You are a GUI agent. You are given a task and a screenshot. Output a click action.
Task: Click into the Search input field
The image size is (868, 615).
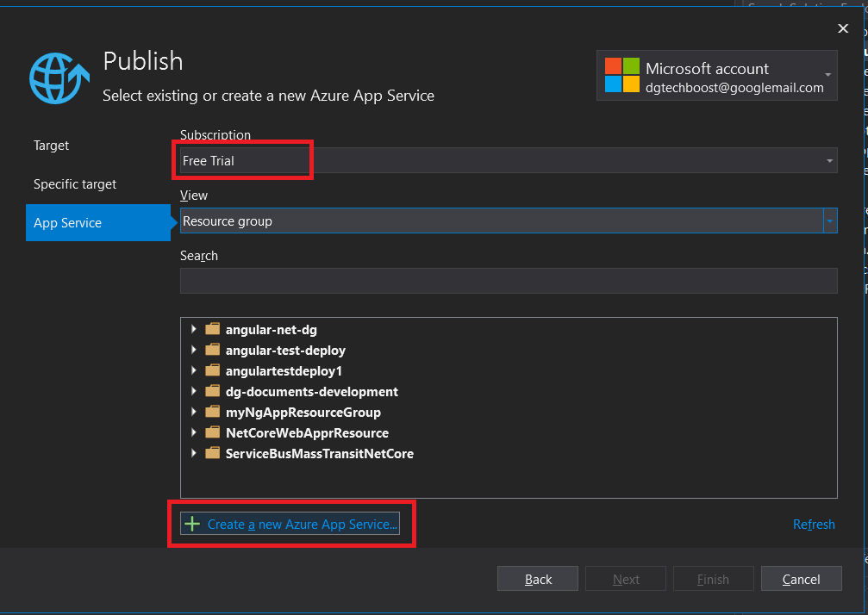click(x=508, y=281)
